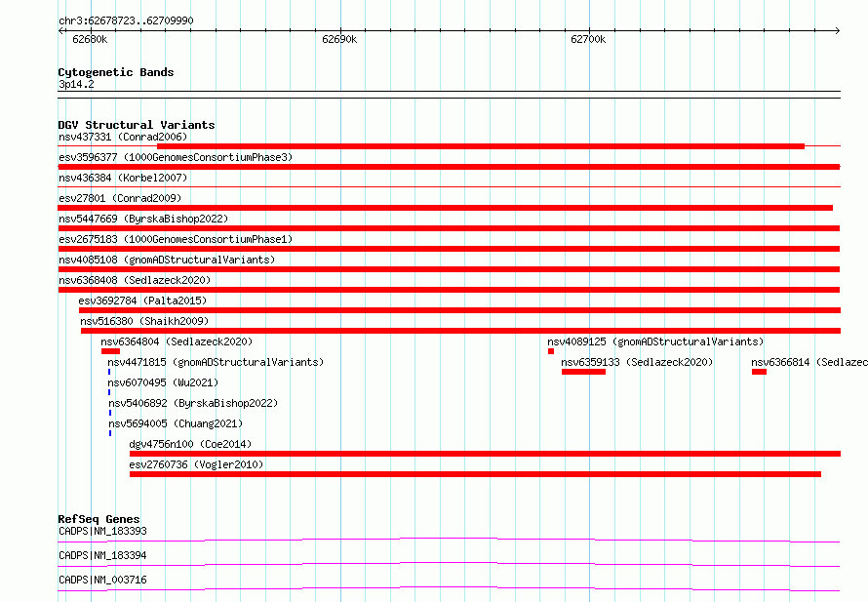Click the red bar of nsv437331
The height and width of the screenshot is (602, 868).
tap(481, 146)
